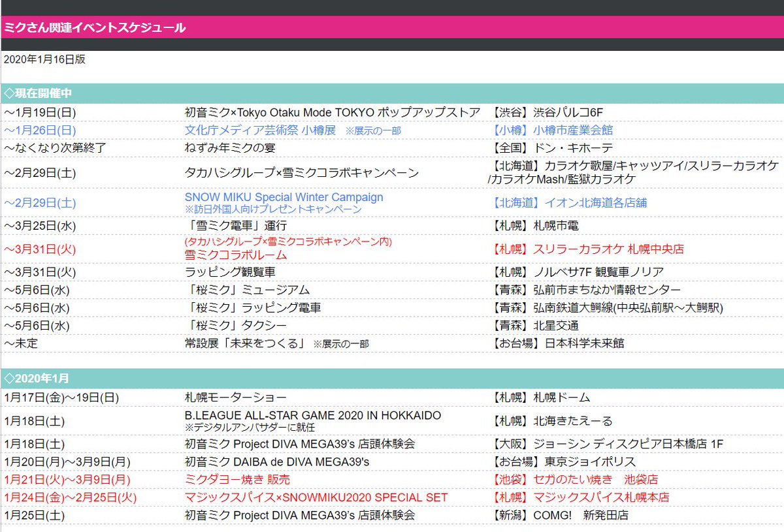This screenshot has height=532, width=784.
Task: Select 札幌モーターショー event
Action: click(236, 397)
